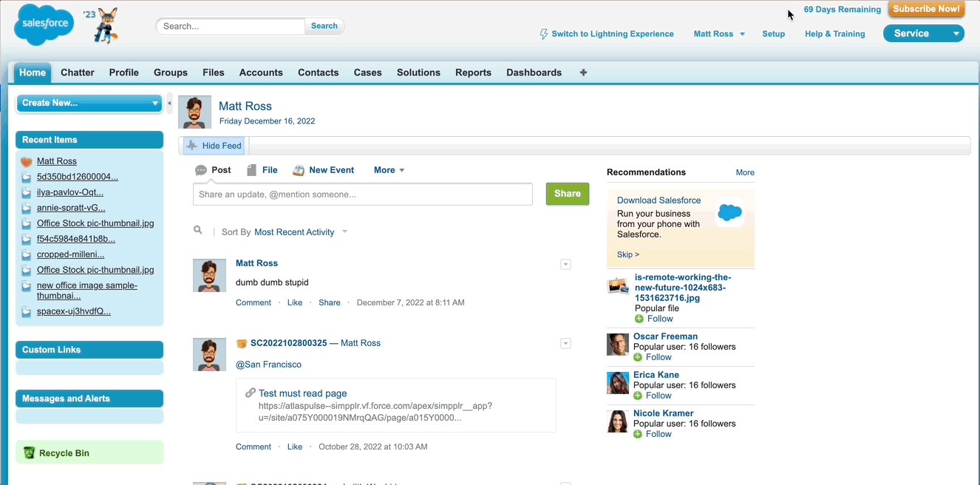
Task: Click Comment on the dumb dumb stupid post
Action: pos(253,302)
